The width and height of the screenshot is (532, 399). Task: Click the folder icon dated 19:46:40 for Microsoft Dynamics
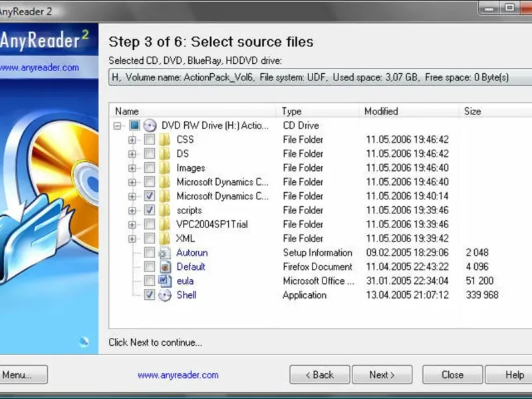pyautogui.click(x=165, y=182)
